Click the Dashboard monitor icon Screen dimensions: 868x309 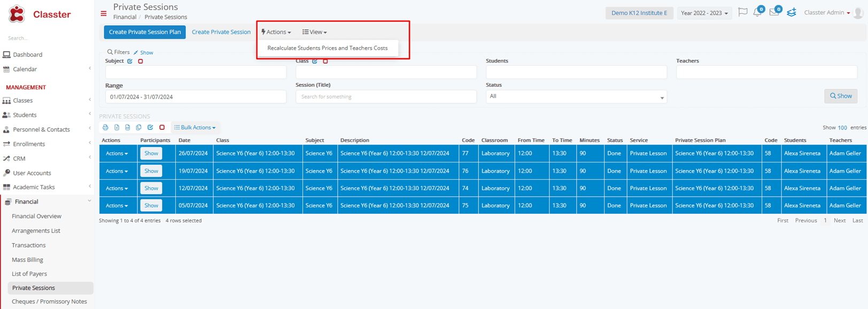6,55
